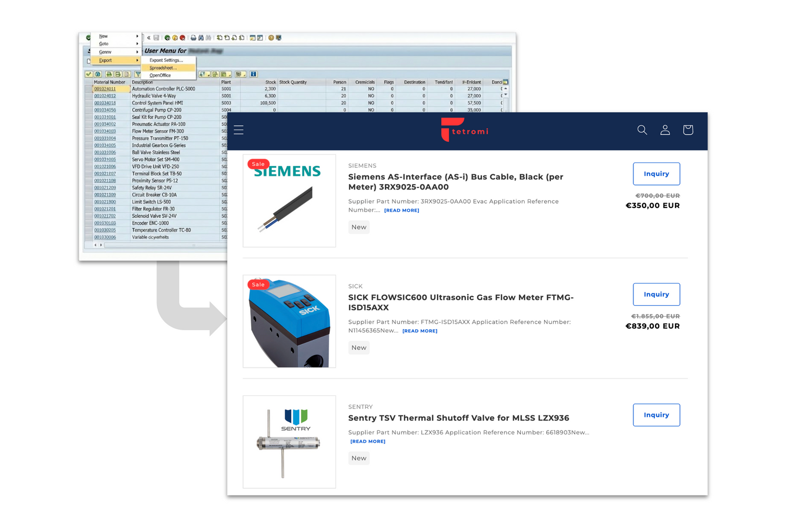Select row for Centrifugal Pump CP-200
Viewport: 812px width, 523px height.
click(x=156, y=110)
